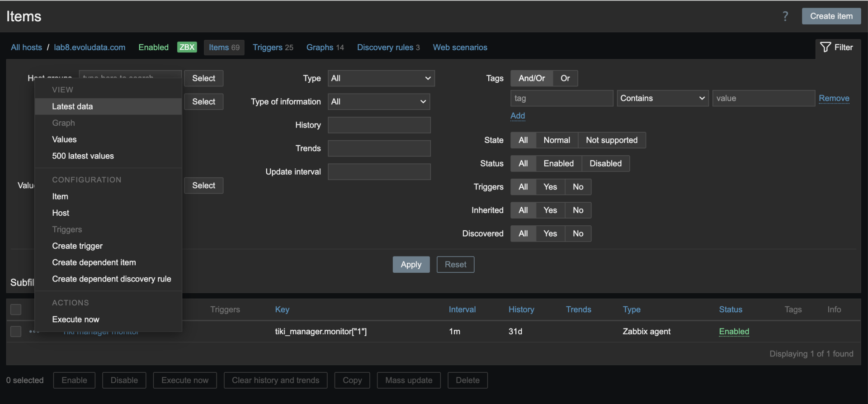Click the Trends filter input field

tap(379, 148)
